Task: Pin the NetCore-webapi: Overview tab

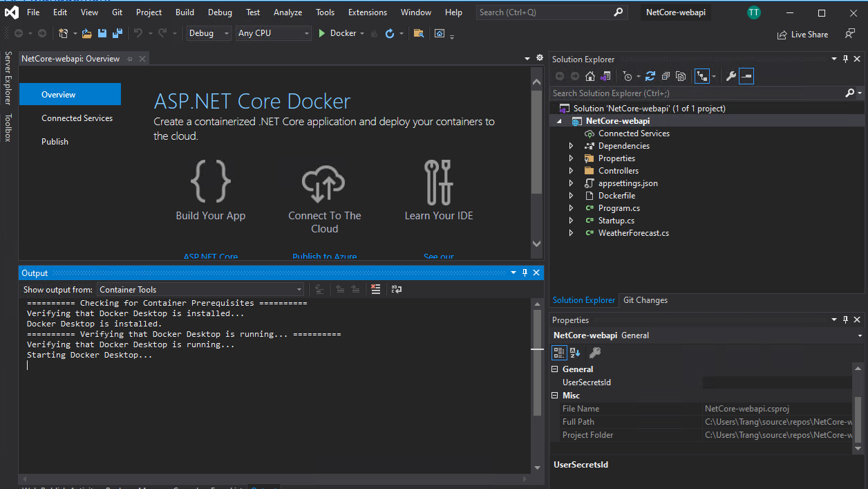Action: [x=129, y=59]
